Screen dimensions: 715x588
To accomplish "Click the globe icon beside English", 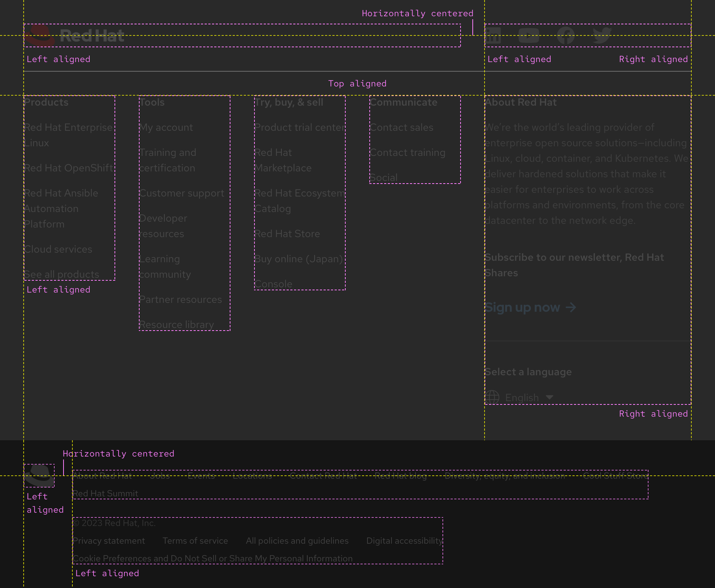I will (493, 397).
